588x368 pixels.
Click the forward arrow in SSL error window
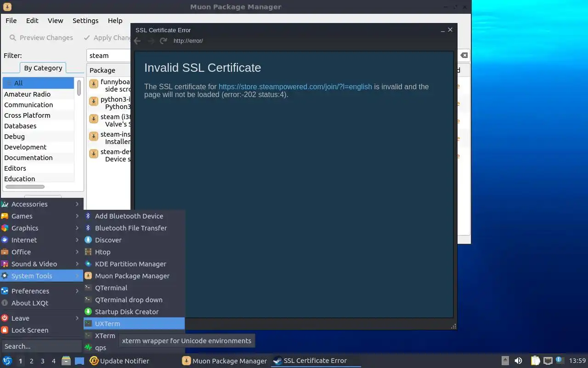pos(151,41)
